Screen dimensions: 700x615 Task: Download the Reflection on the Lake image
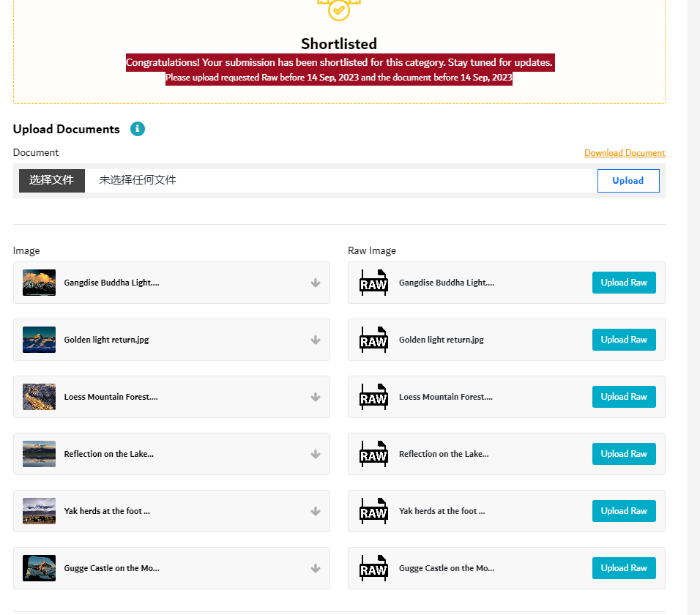point(316,455)
